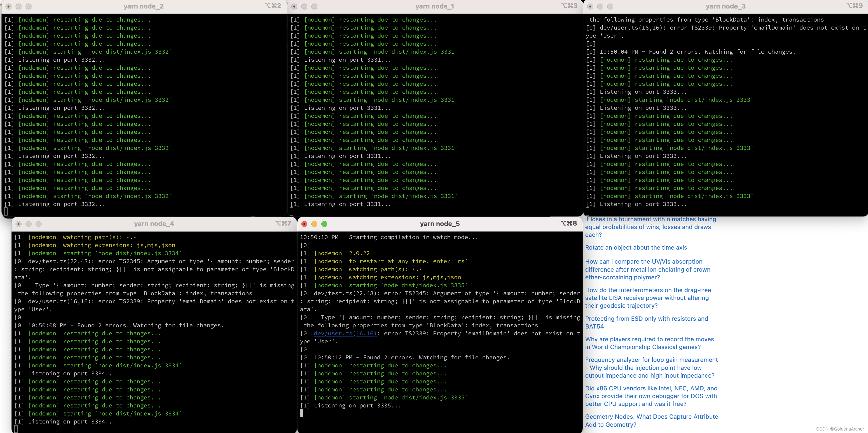Click the green zoom button of yarn node_5
868x433 pixels.
tap(324, 224)
